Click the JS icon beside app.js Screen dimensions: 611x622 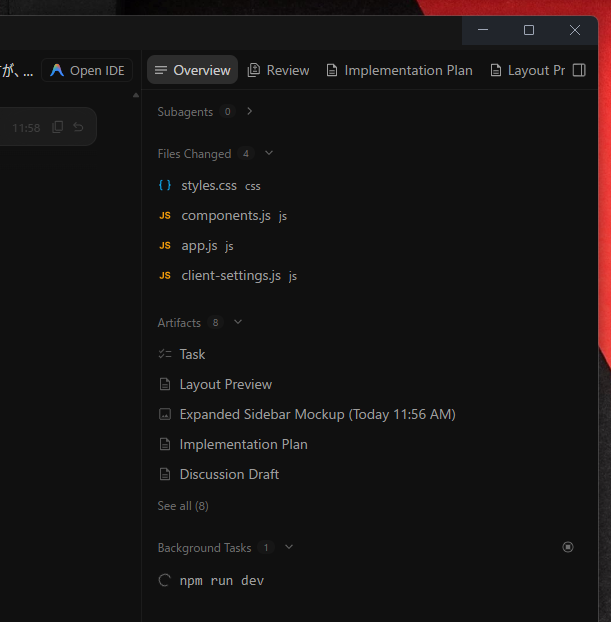coord(165,246)
